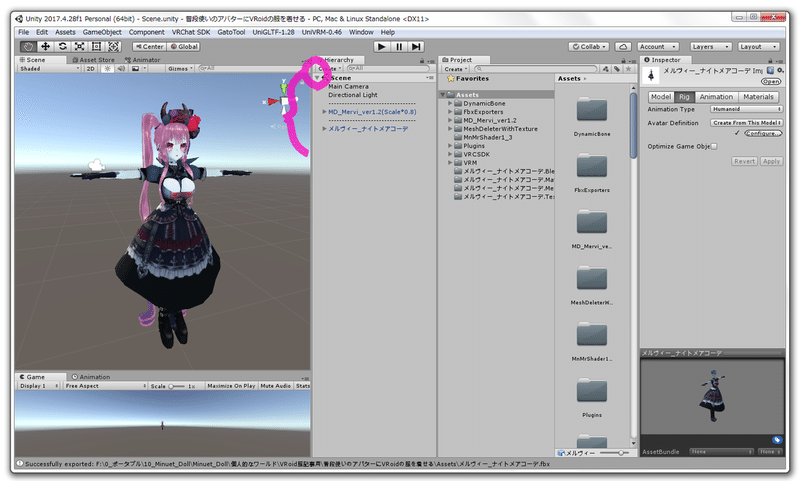
Task: Select the Rotate tool
Action: (62, 46)
